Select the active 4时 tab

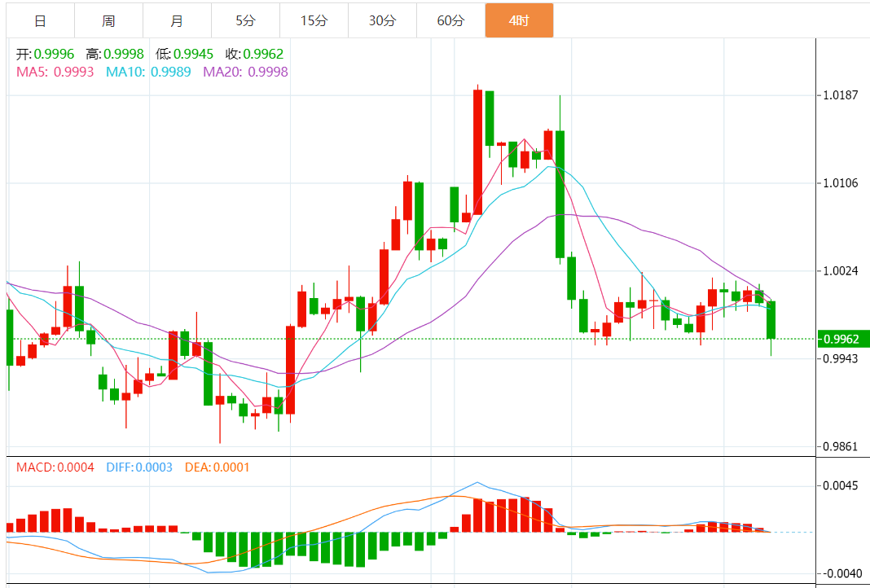click(520, 20)
